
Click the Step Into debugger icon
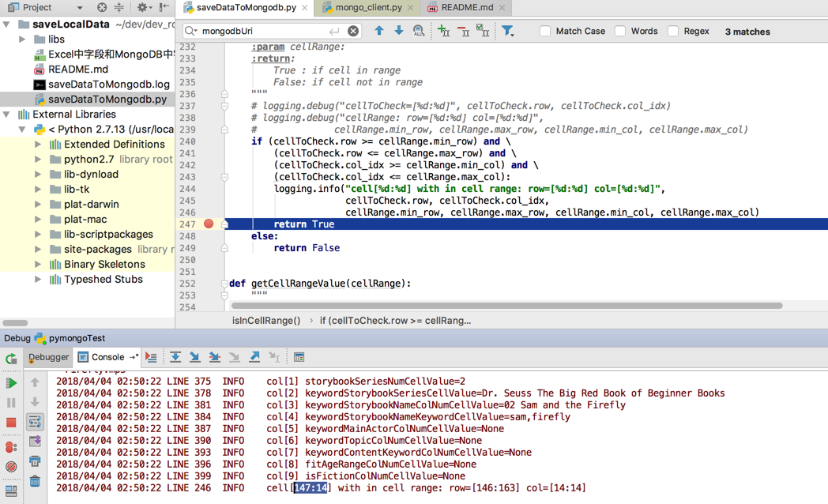click(x=195, y=357)
